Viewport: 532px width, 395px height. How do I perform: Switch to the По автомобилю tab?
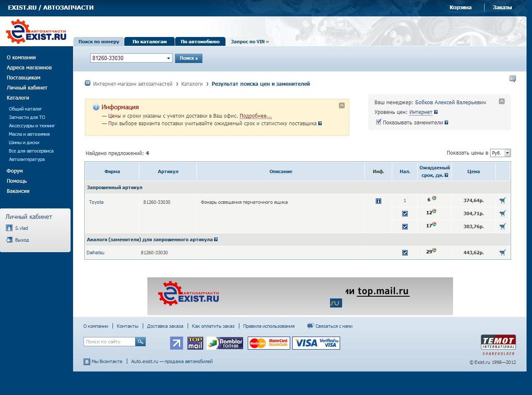tap(200, 42)
